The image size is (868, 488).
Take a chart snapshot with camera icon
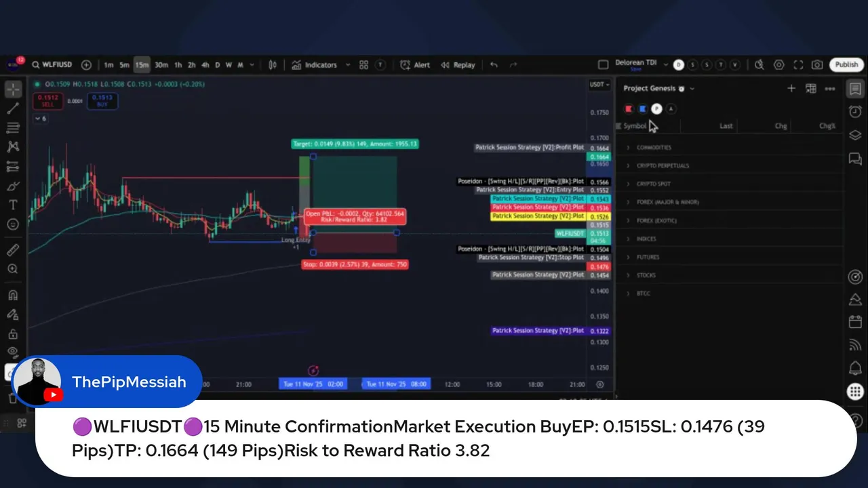(x=817, y=65)
